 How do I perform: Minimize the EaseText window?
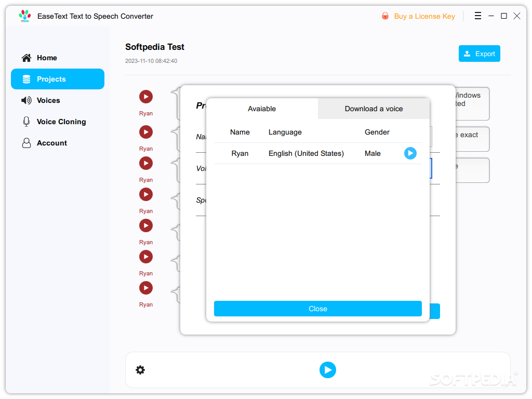[491, 16]
